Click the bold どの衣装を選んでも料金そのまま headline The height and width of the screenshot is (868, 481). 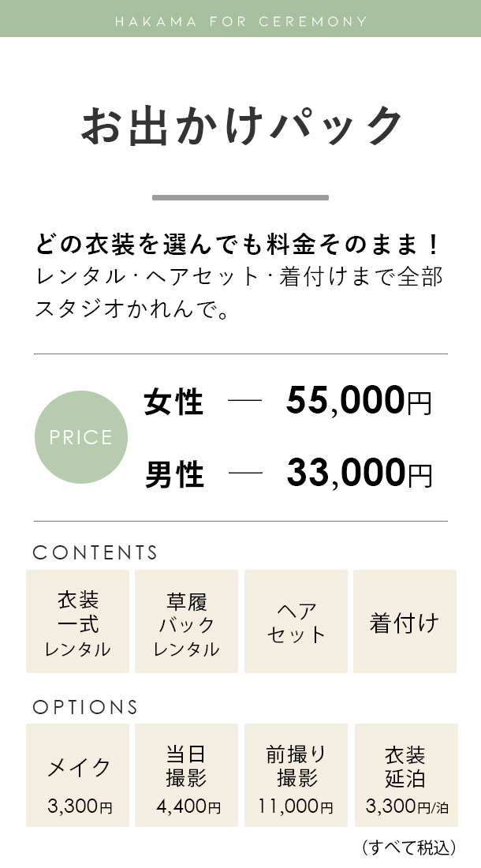coord(237,244)
